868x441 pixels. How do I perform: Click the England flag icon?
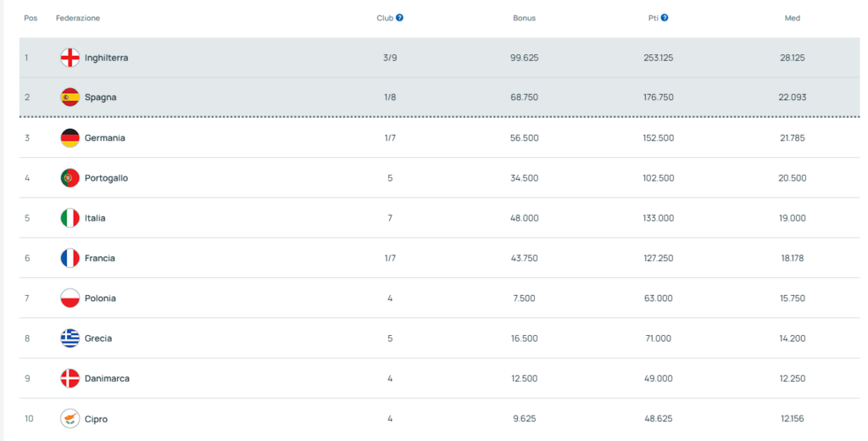pyautogui.click(x=70, y=58)
